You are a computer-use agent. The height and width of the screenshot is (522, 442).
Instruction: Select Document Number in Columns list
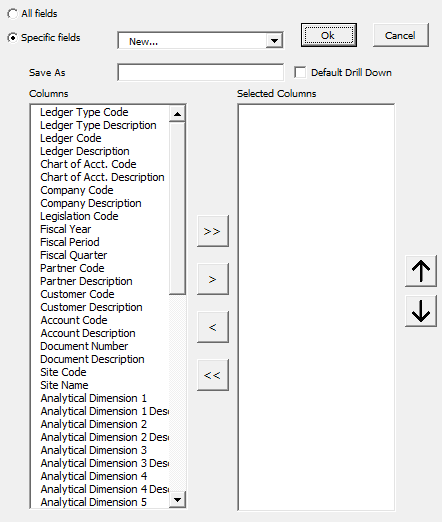tap(99, 346)
